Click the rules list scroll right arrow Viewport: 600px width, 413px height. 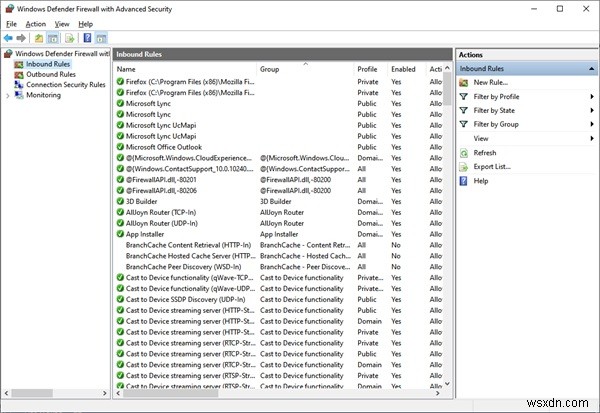[x=438, y=393]
